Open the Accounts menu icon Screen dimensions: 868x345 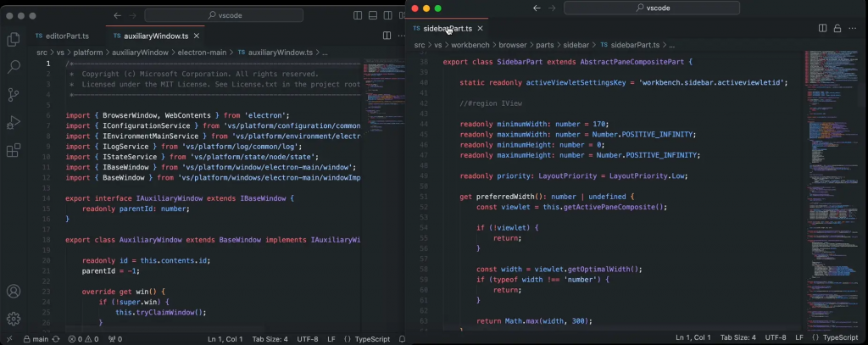14,292
